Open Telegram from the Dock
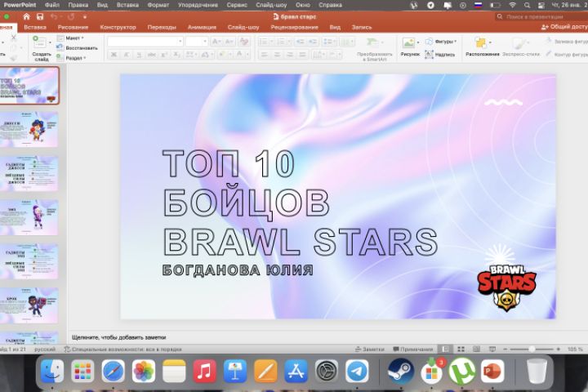Image resolution: width=588 pixels, height=392 pixels. 357,371
